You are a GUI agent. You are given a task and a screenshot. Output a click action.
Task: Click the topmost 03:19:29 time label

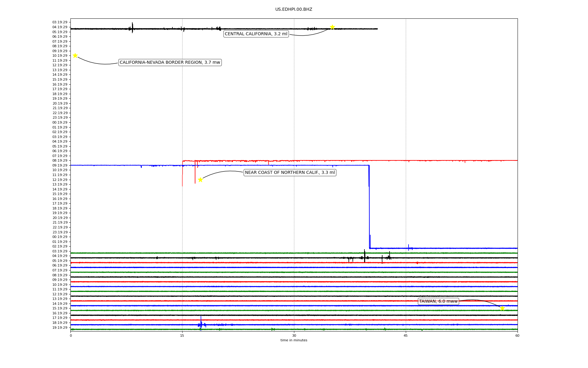(x=60, y=22)
